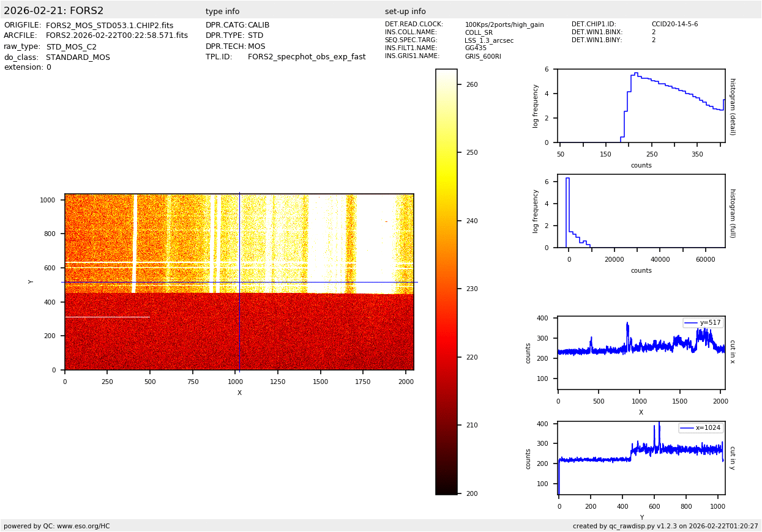Screen dimensions: 762x532
Task: Click the qc_rawdisp.py creation note in the footer
Action: 665,526
